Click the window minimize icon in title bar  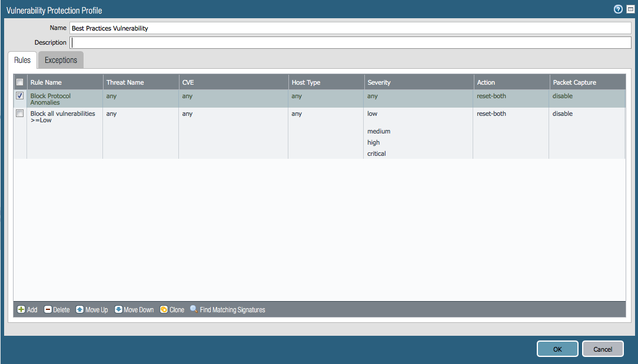pyautogui.click(x=630, y=9)
